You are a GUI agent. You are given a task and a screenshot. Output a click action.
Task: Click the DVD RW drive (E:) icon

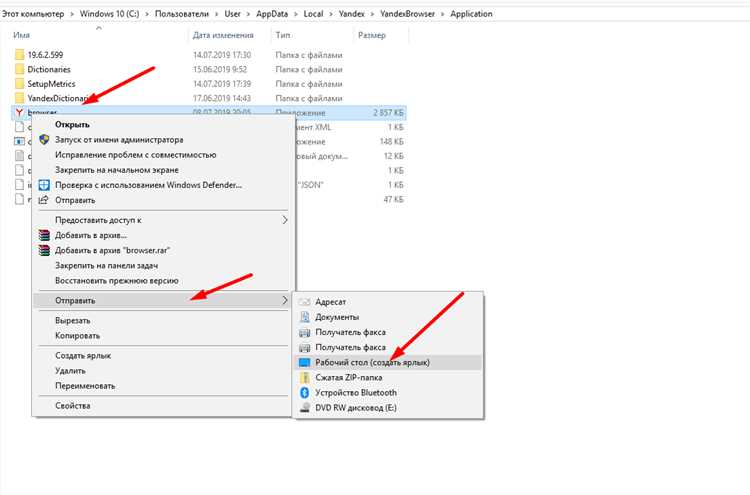(x=306, y=408)
